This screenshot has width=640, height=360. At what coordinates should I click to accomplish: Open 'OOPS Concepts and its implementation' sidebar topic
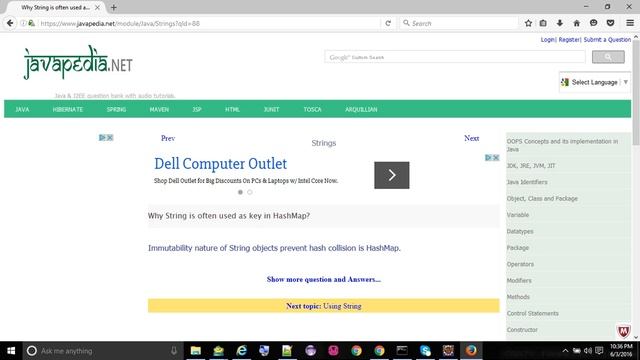(x=562, y=145)
